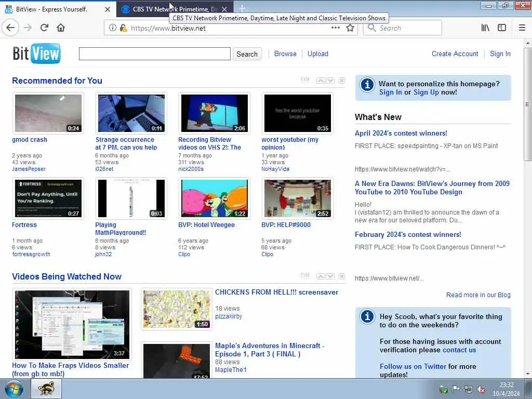Visit the fortressgrowth channel link
The width and height of the screenshot is (532, 399).
click(x=31, y=254)
